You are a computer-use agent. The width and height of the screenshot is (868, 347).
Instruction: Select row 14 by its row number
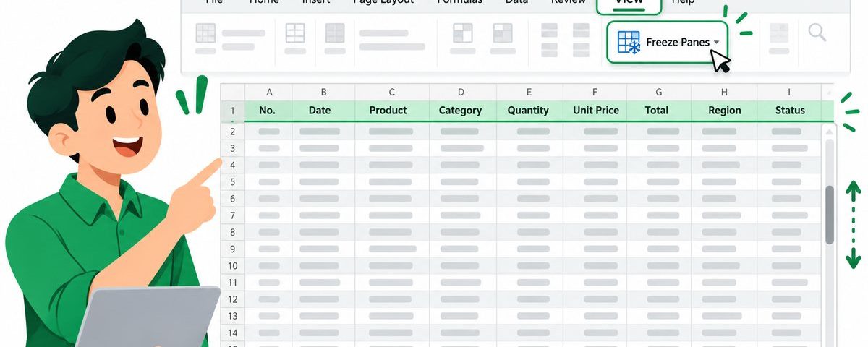click(233, 333)
